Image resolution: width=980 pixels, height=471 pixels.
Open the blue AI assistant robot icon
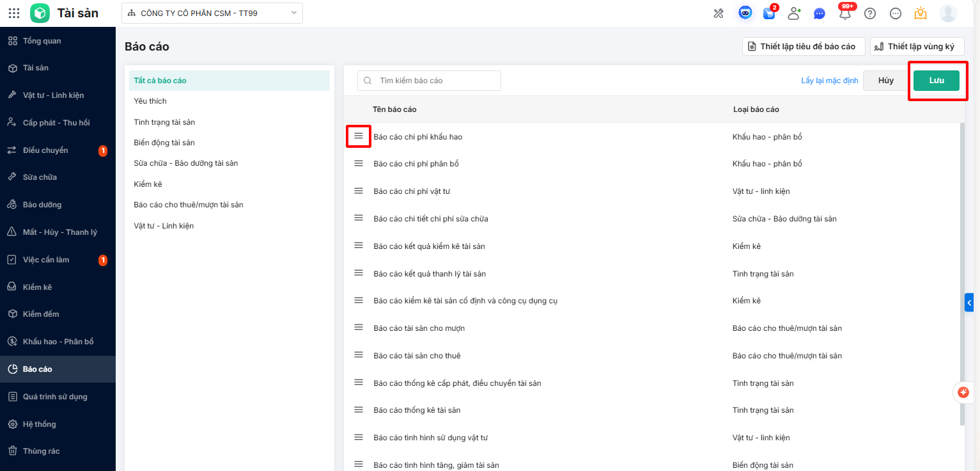pyautogui.click(x=745, y=13)
